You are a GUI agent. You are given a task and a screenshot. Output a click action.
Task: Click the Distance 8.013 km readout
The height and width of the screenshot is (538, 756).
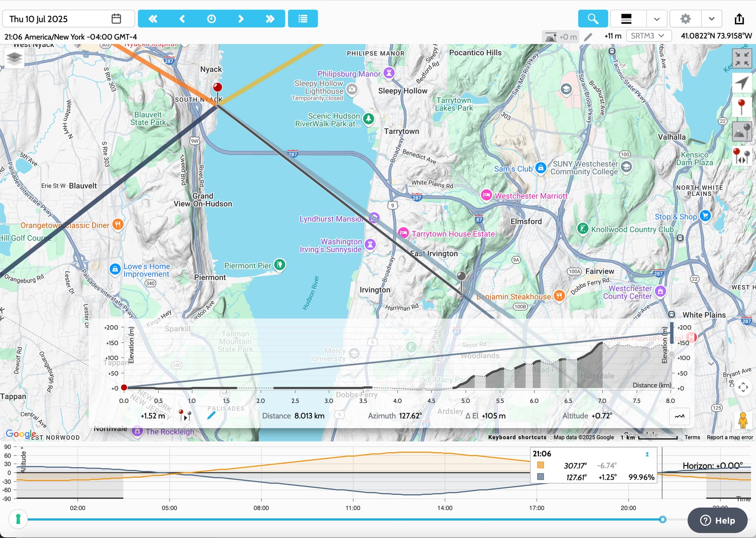(x=293, y=416)
